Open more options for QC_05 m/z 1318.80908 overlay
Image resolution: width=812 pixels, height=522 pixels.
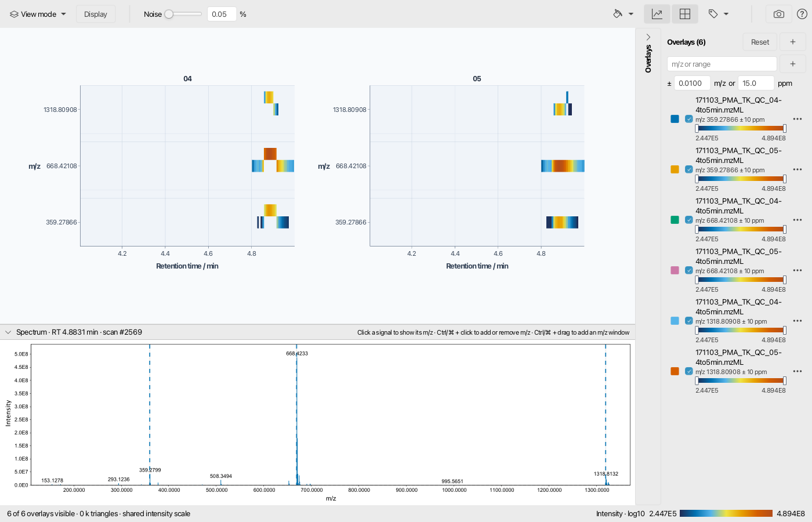click(x=797, y=371)
